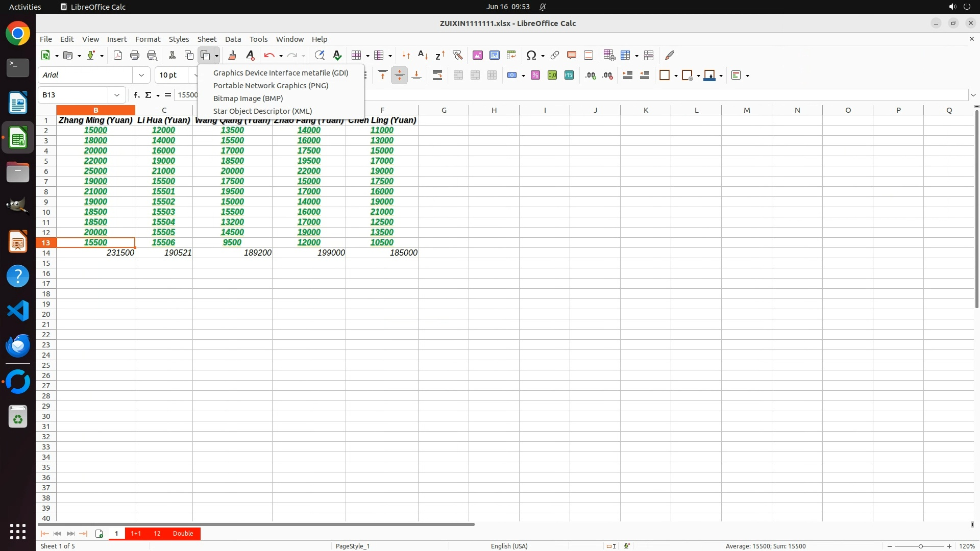980x551 pixels.
Task: Click the Cut scissors icon
Action: (172, 55)
